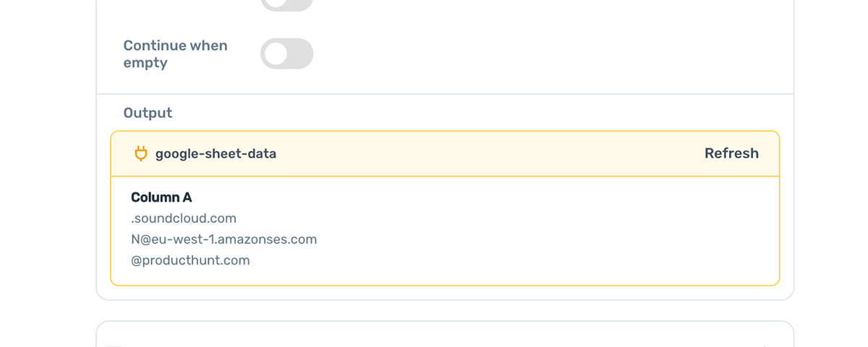Image resolution: width=868 pixels, height=347 pixels.
Task: Click the Refresh button
Action: pos(731,153)
